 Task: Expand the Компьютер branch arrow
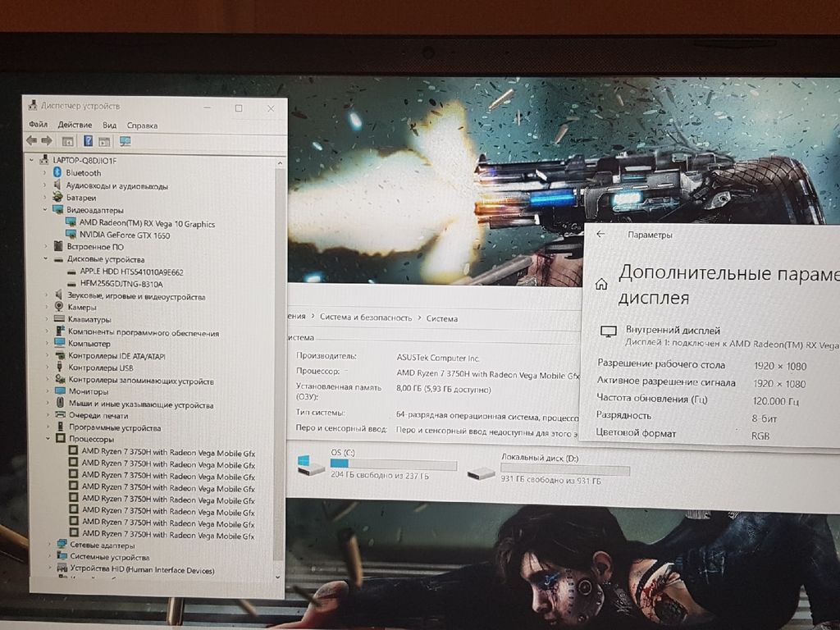(47, 343)
